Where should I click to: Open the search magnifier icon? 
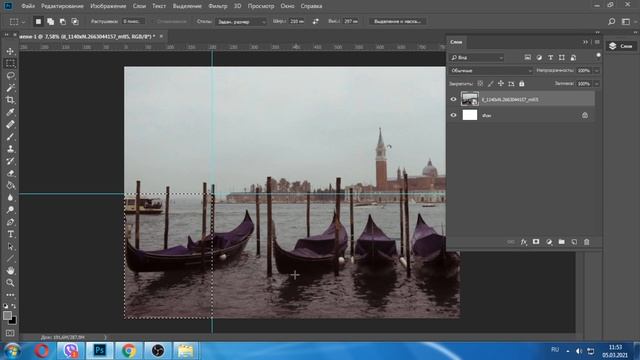[x=611, y=22]
